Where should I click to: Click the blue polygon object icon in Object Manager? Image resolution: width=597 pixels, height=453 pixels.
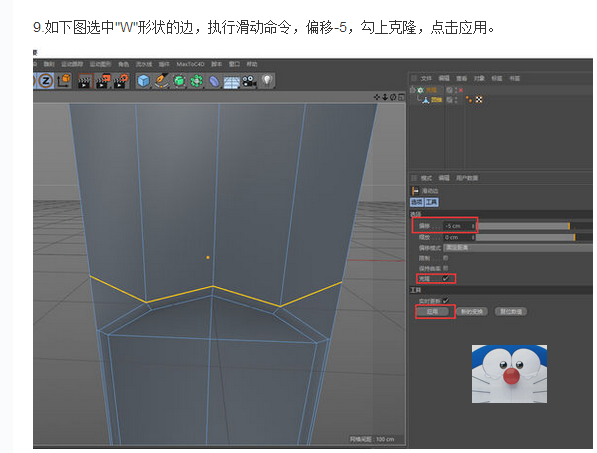pos(425,100)
